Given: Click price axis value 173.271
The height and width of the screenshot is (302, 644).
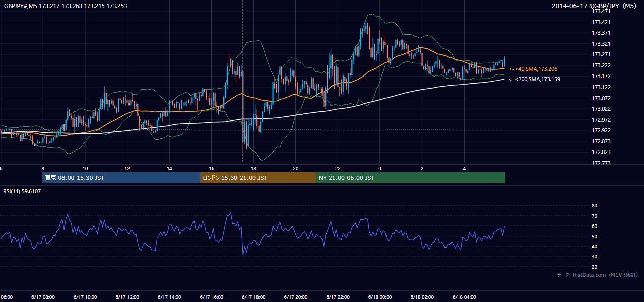Looking at the screenshot, I should click(x=600, y=54).
